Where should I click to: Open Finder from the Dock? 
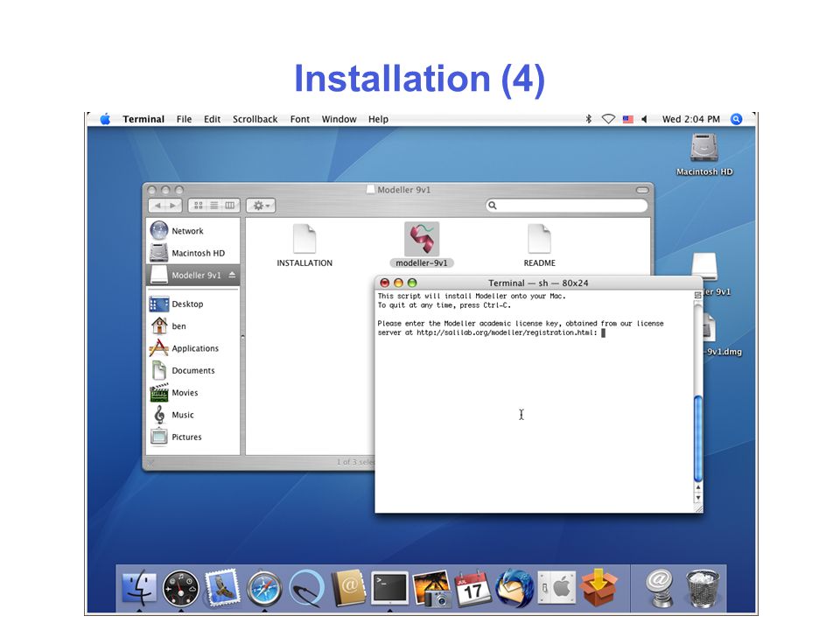coord(139,588)
